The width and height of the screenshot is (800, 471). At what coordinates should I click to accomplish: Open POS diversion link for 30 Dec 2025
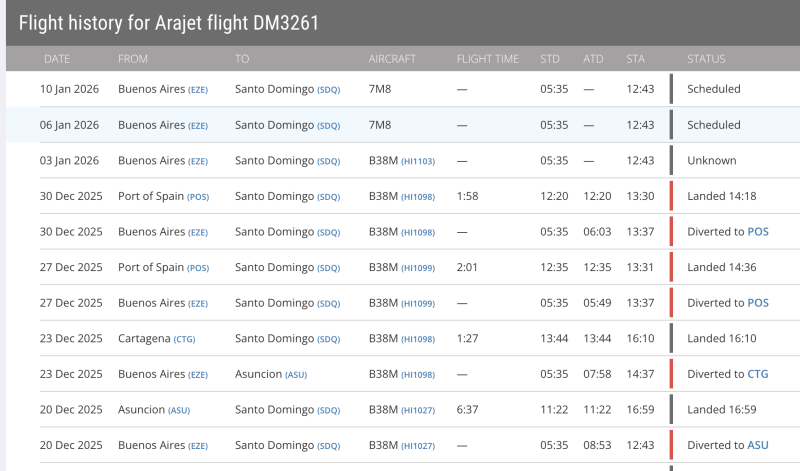coord(758,232)
